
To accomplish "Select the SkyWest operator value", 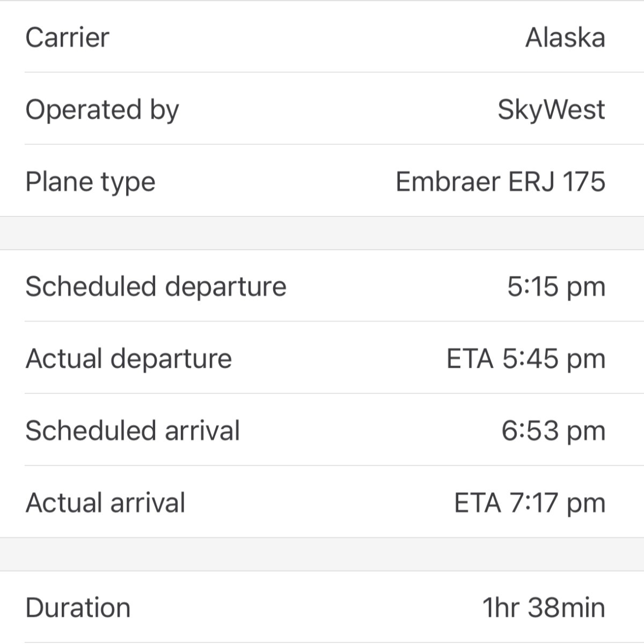I will tap(551, 110).
